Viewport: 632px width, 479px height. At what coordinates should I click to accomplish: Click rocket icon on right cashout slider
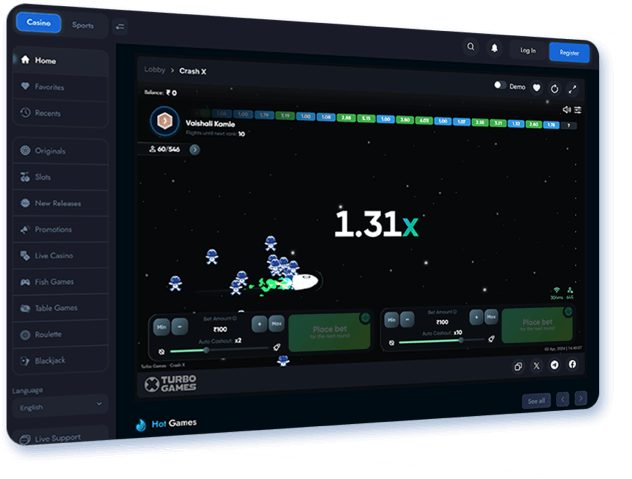click(491, 339)
